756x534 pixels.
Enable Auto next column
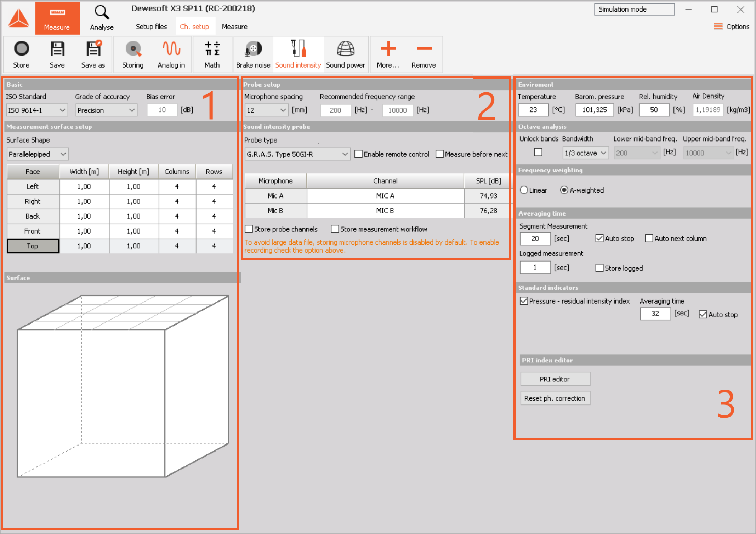[x=649, y=238]
